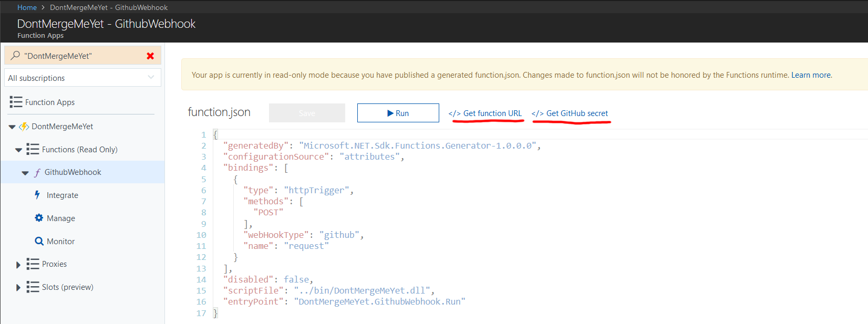
Task: Click Get GitHub secret
Action: pyautogui.click(x=577, y=113)
